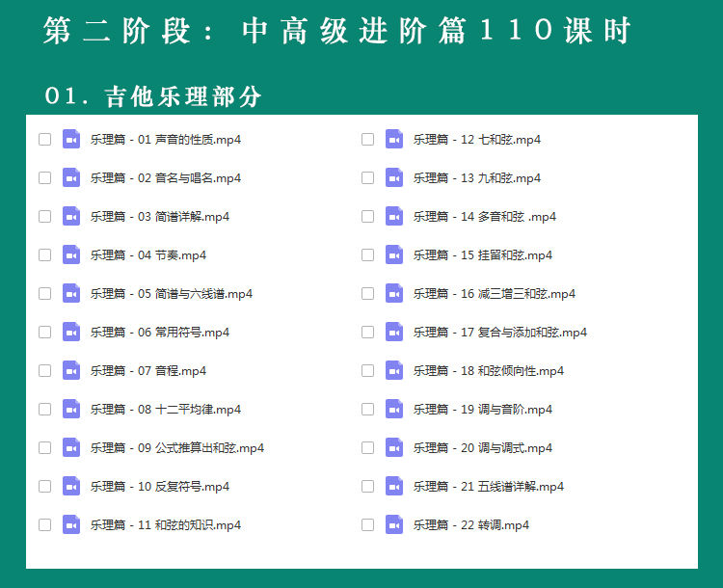Click video icon for 01 声音的性质.mp4
This screenshot has height=588, width=723.
pyautogui.click(x=71, y=139)
